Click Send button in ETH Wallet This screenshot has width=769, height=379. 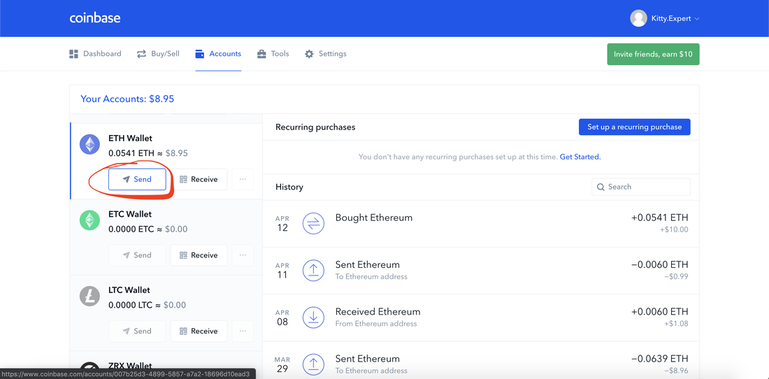pyautogui.click(x=137, y=179)
